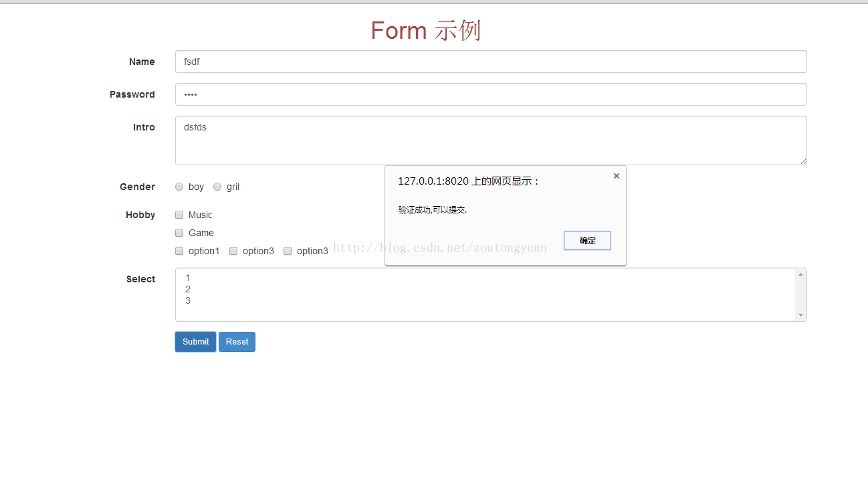Click the Password label
Screen dimensions: 868x481
132,94
